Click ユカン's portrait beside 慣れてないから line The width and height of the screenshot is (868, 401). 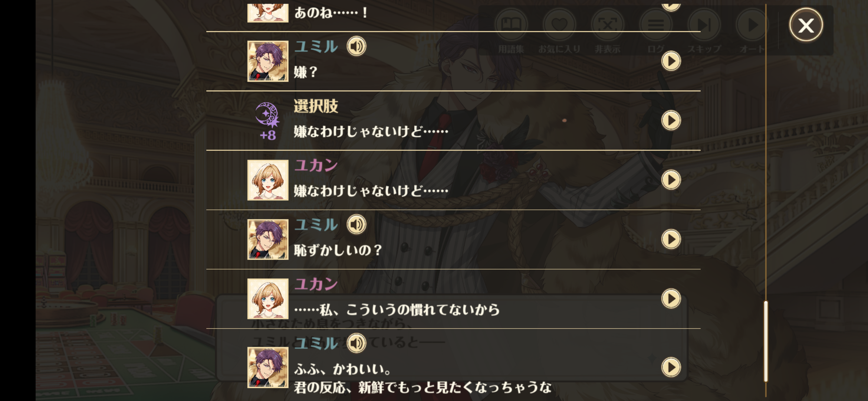coord(268,299)
